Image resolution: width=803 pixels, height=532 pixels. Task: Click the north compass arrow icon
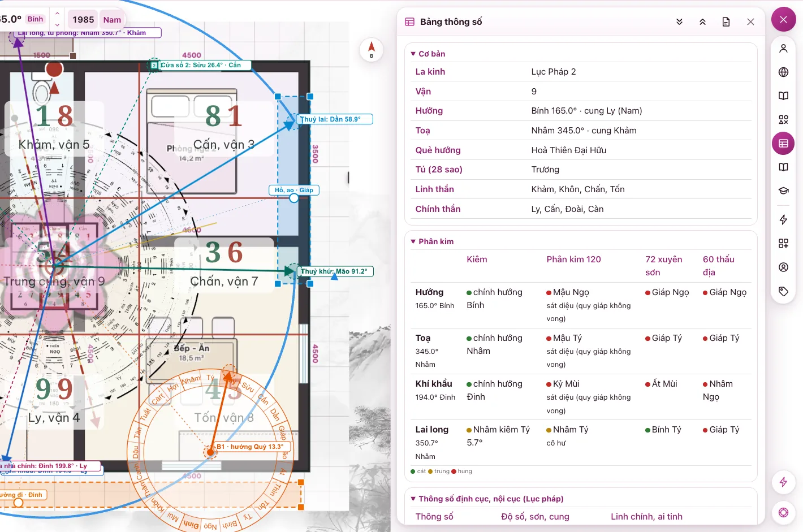372,50
